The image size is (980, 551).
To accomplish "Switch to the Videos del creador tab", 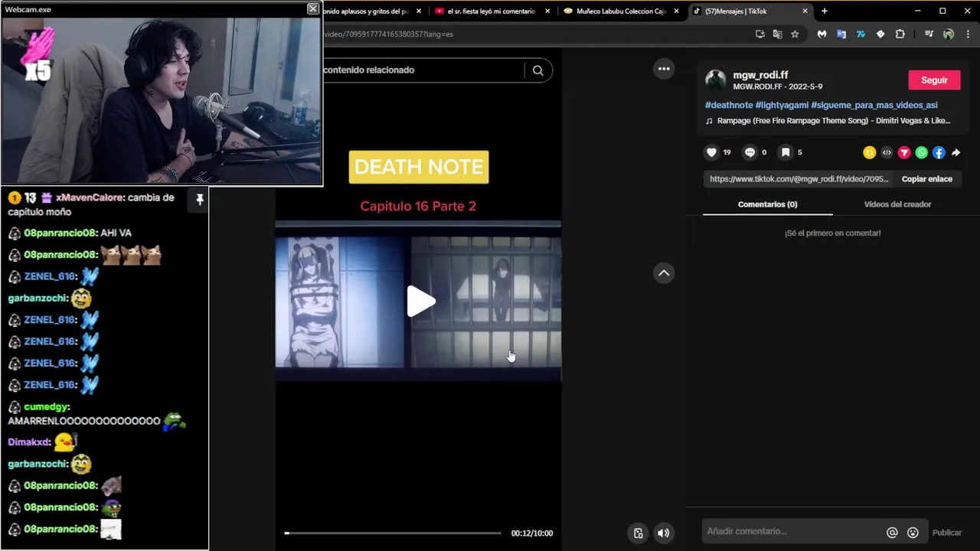I will click(x=897, y=204).
